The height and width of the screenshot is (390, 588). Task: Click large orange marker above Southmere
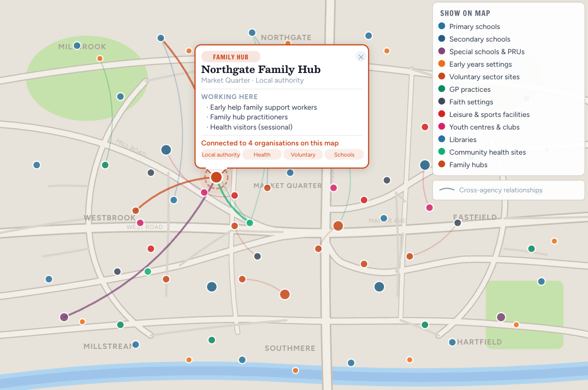pos(285,294)
